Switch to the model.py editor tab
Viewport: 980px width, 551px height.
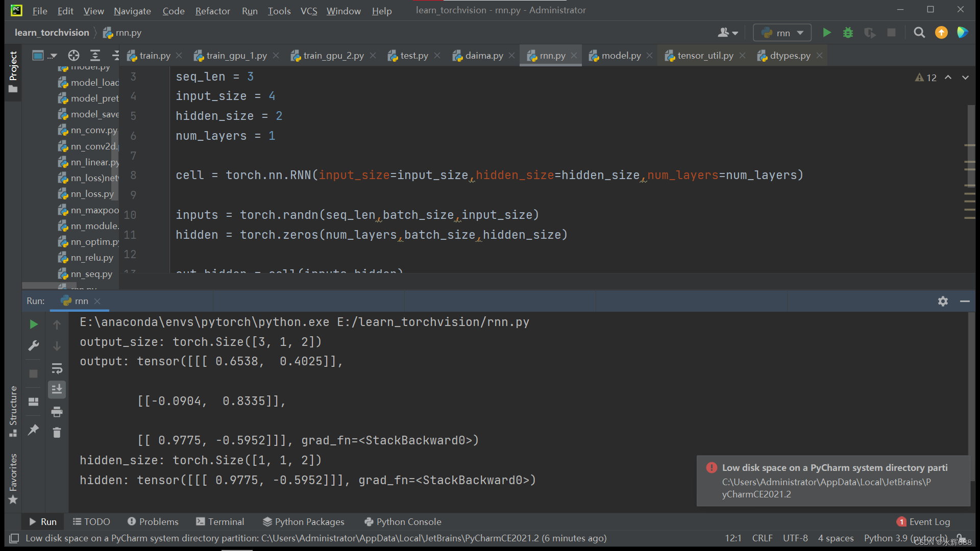coord(621,56)
